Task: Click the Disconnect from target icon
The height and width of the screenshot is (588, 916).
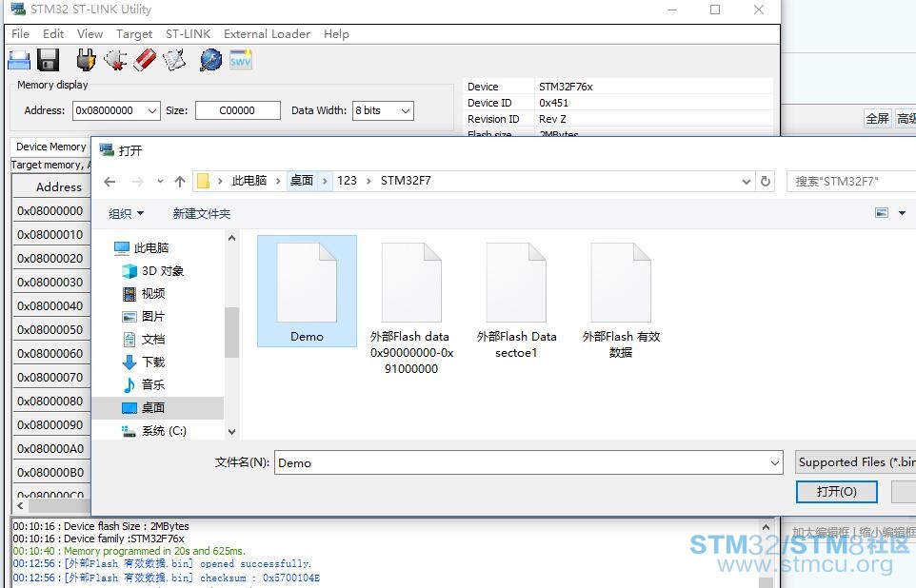Action: (x=115, y=60)
